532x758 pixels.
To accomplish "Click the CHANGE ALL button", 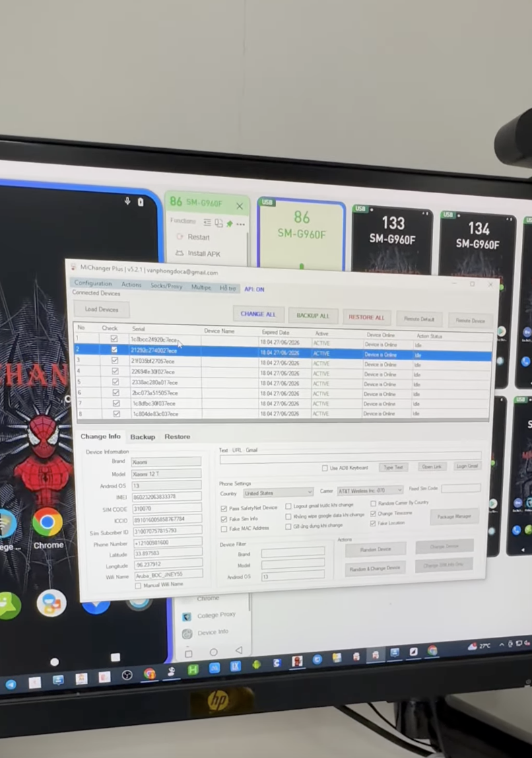I will [x=258, y=314].
